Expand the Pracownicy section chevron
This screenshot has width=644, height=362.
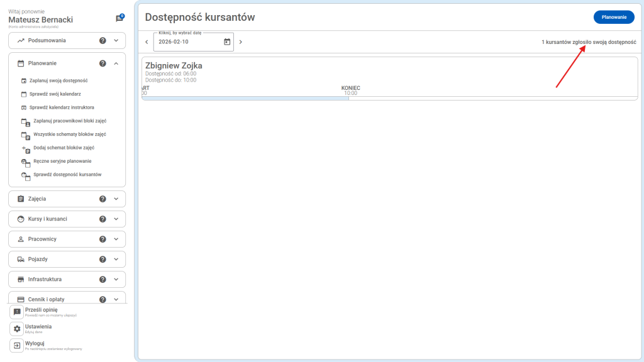pos(116,239)
